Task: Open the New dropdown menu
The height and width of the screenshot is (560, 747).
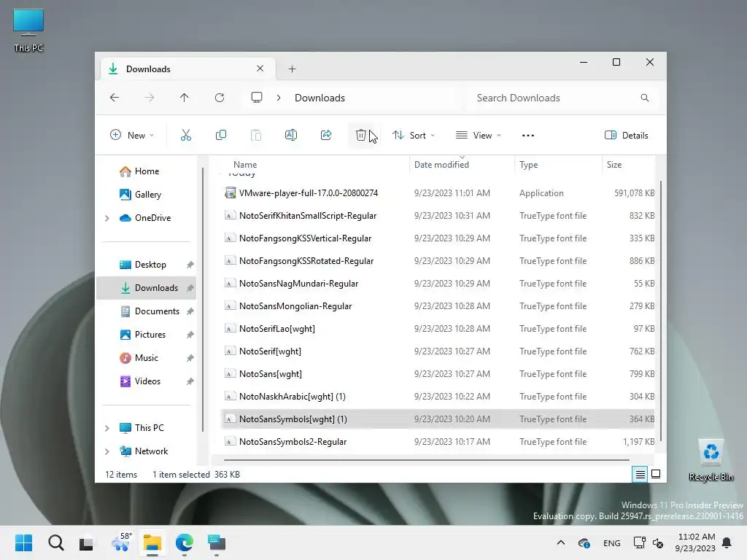Action: tap(132, 135)
